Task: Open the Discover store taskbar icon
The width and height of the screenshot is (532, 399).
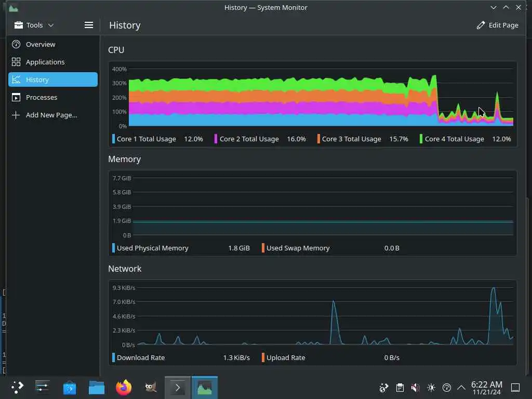Action: coord(70,388)
